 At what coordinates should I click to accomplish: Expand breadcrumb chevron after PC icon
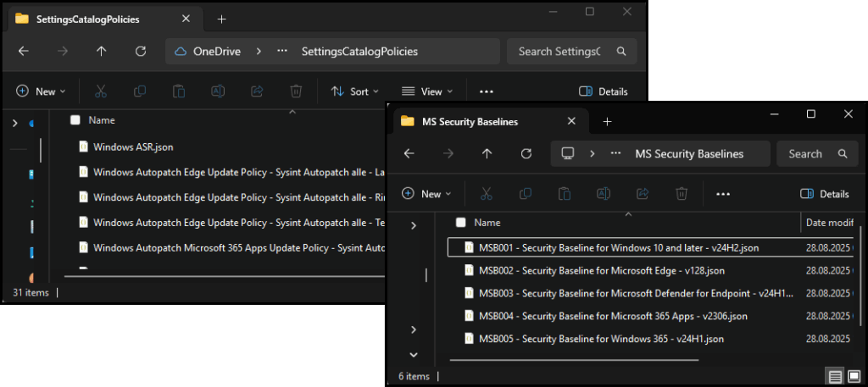(592, 153)
